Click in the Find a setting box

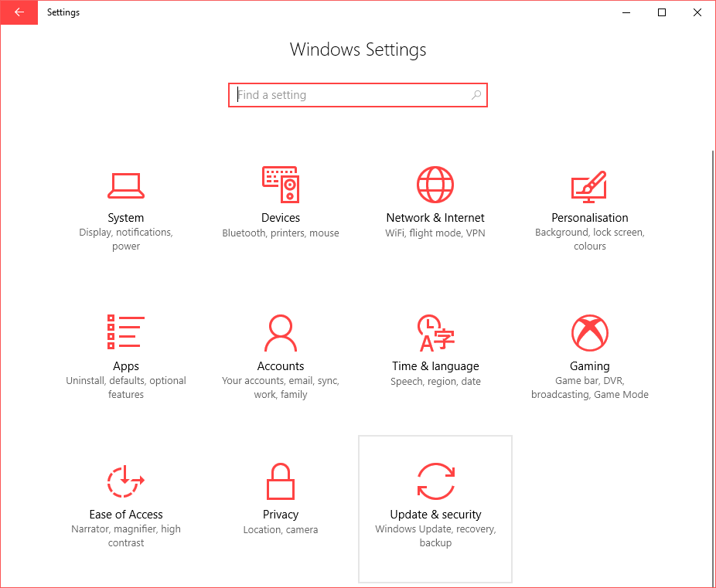click(348, 95)
